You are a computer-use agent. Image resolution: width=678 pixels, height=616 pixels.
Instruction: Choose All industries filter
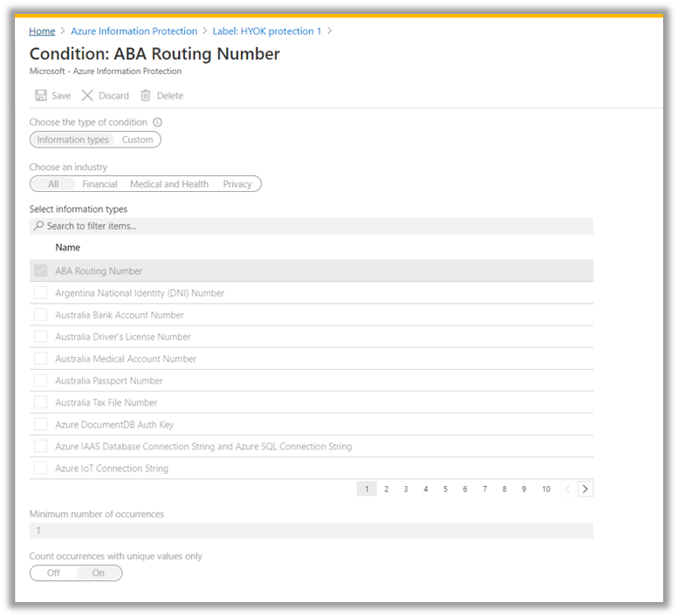(53, 184)
